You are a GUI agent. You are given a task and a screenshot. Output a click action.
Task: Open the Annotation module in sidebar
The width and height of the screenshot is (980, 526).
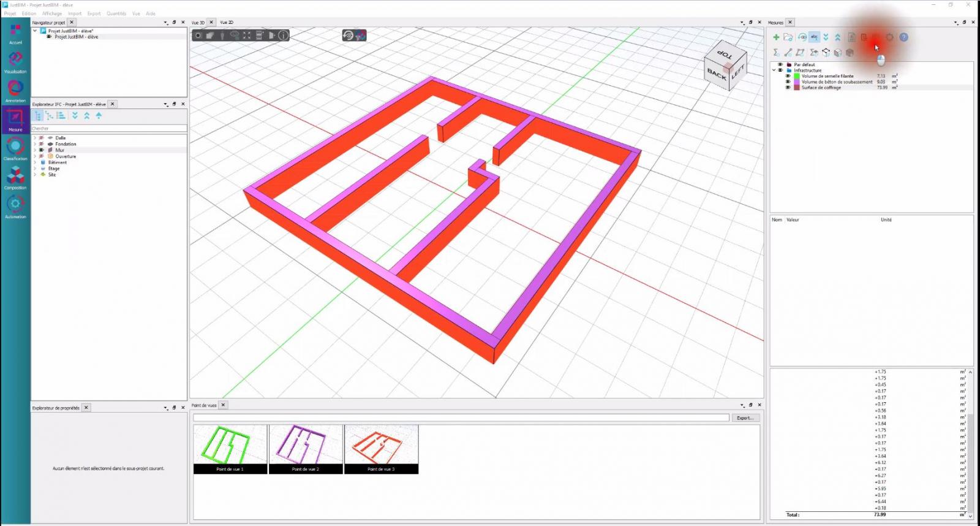click(x=15, y=90)
